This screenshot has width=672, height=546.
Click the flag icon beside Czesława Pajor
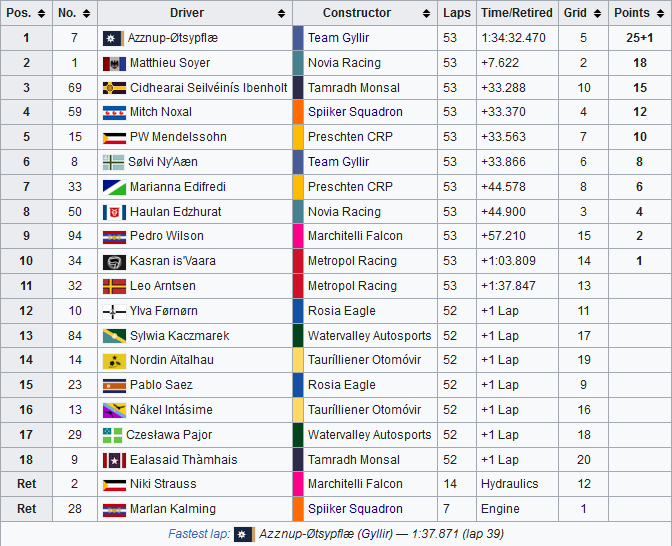(x=112, y=435)
